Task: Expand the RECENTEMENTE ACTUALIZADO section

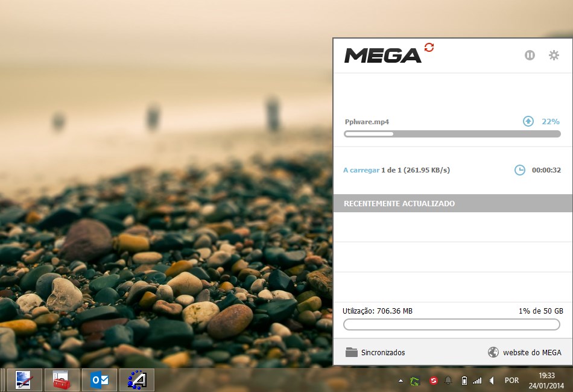Action: 451,203
